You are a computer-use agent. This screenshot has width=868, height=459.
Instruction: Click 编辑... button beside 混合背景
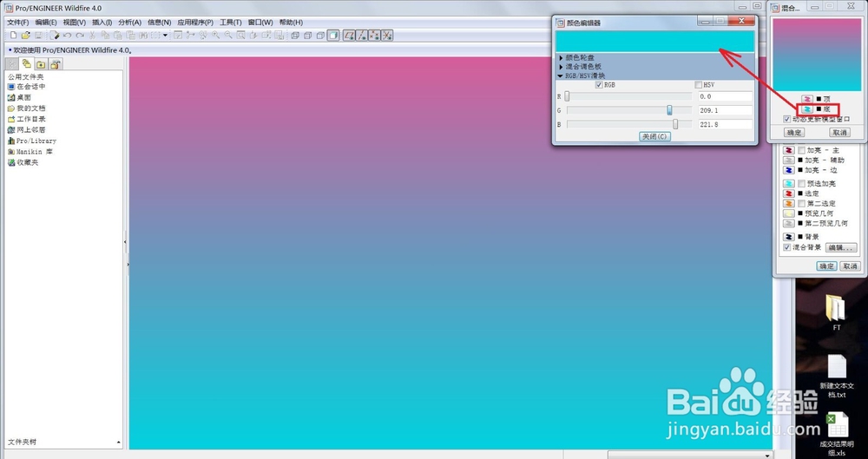pyautogui.click(x=841, y=247)
